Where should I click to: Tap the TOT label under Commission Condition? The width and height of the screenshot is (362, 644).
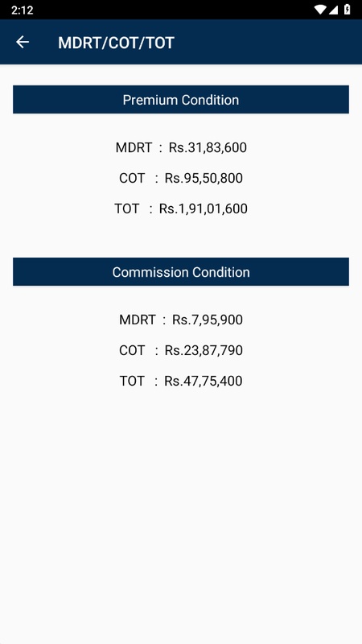(132, 381)
